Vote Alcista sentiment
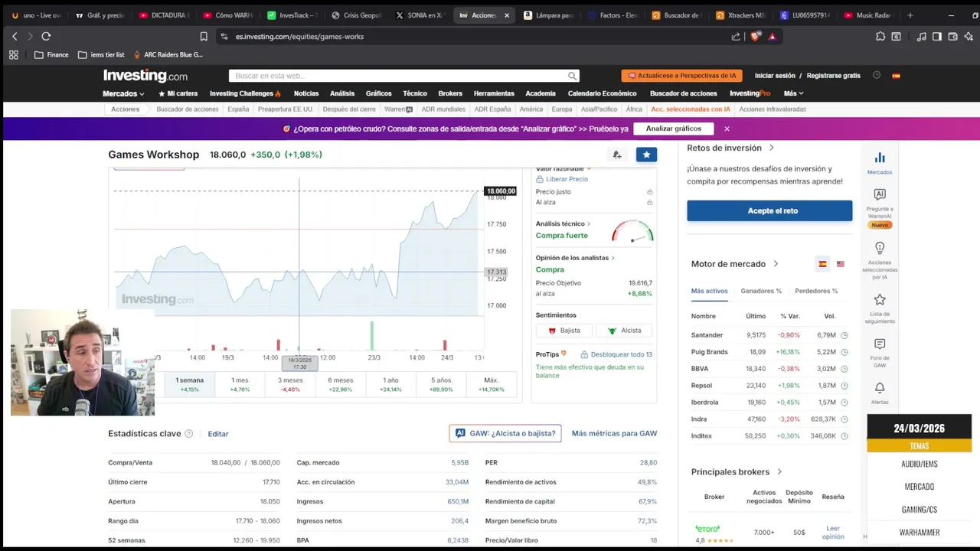 tap(624, 331)
